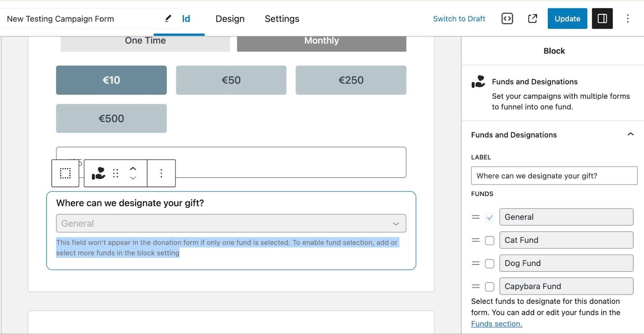Screen dimensions: 644x334
Task: Click the select parent block icon
Action: click(x=65, y=173)
